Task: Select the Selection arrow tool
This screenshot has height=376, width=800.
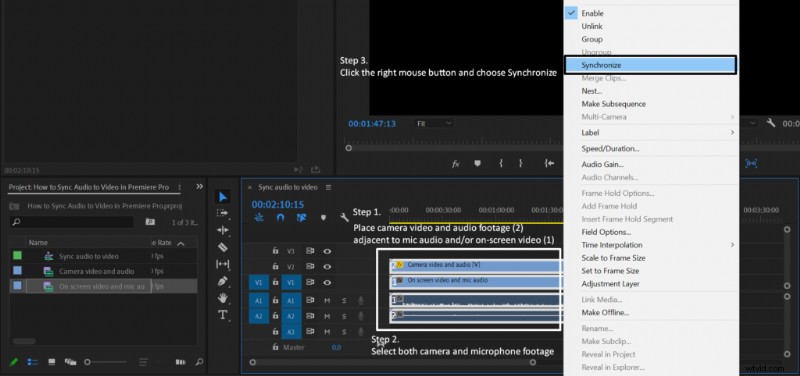Action: pyautogui.click(x=223, y=196)
